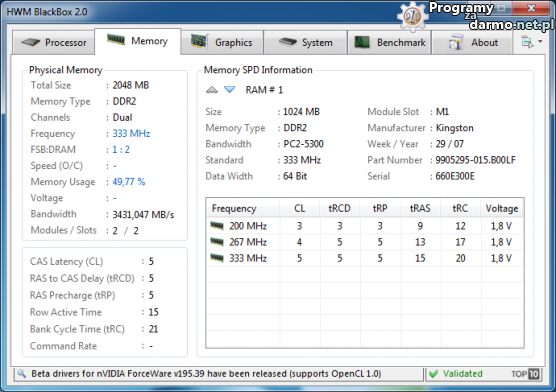Click the 3431,047 MB/s bandwidth value
Screen dimensions: 556x392
coord(143,215)
